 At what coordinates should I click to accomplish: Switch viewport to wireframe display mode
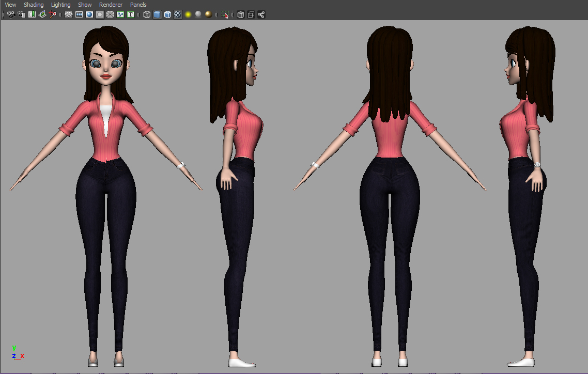coord(146,14)
